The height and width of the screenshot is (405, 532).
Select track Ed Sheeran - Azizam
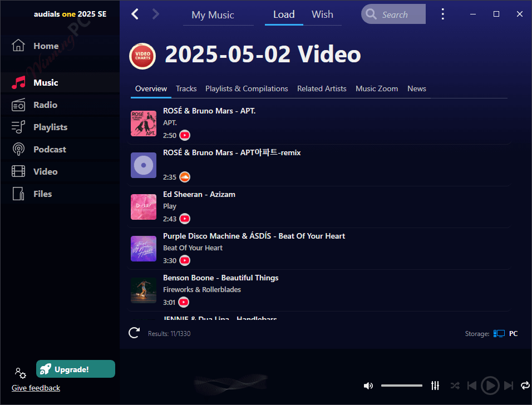point(199,194)
